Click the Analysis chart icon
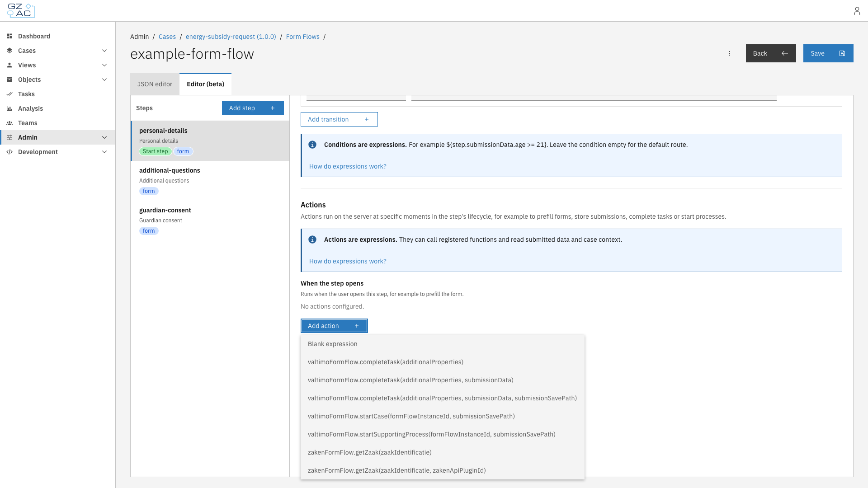Screen dimensions: 868x488 click(x=9, y=108)
